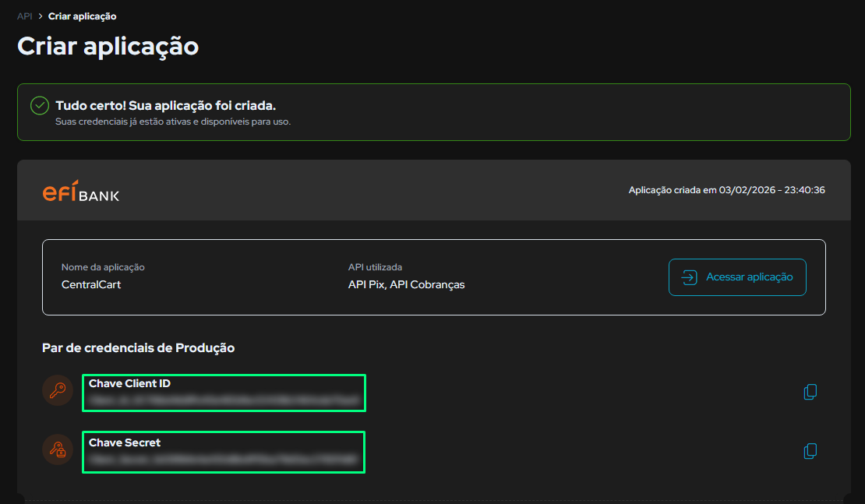Viewport: 865px width, 504px height.
Task: Click the CentralCart application name
Action: coord(91,284)
